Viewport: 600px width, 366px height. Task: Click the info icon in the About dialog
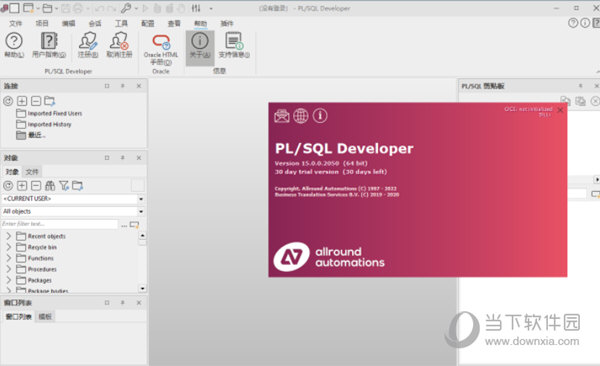click(320, 116)
